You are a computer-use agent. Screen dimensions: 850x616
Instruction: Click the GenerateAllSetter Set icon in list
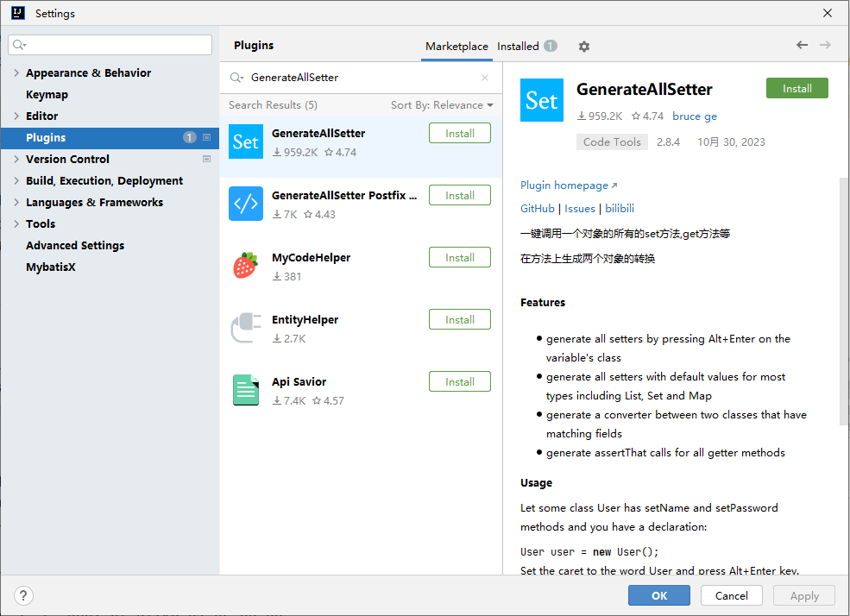click(x=246, y=141)
